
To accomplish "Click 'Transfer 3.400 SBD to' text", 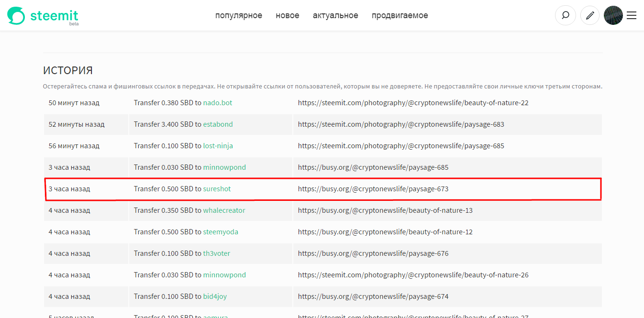I will tap(167, 124).
